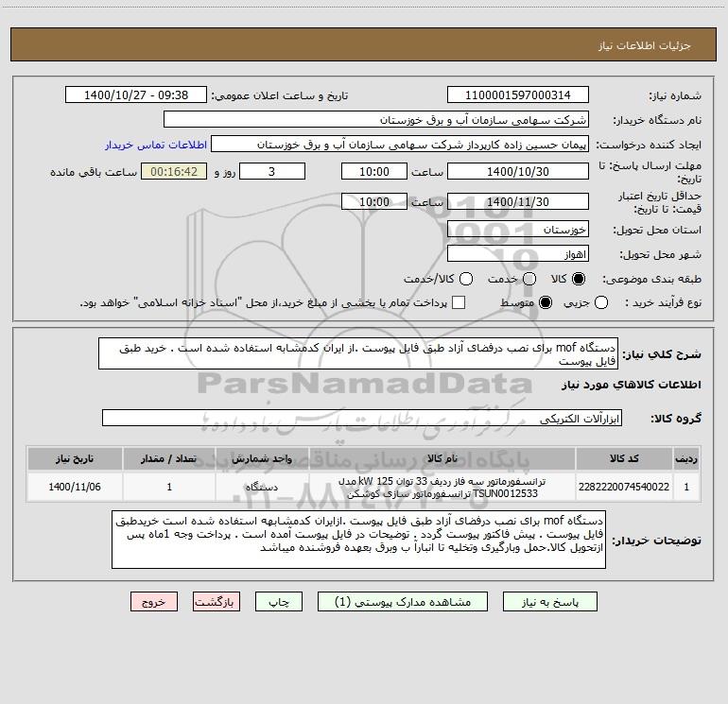The width and height of the screenshot is (728, 704).
Task: Click the کد کالا column header
Action: 624,459
